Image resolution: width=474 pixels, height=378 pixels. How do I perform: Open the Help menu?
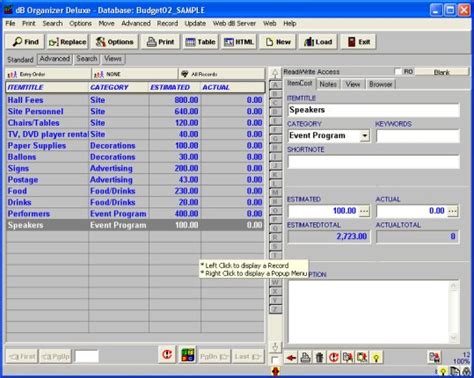(x=290, y=23)
